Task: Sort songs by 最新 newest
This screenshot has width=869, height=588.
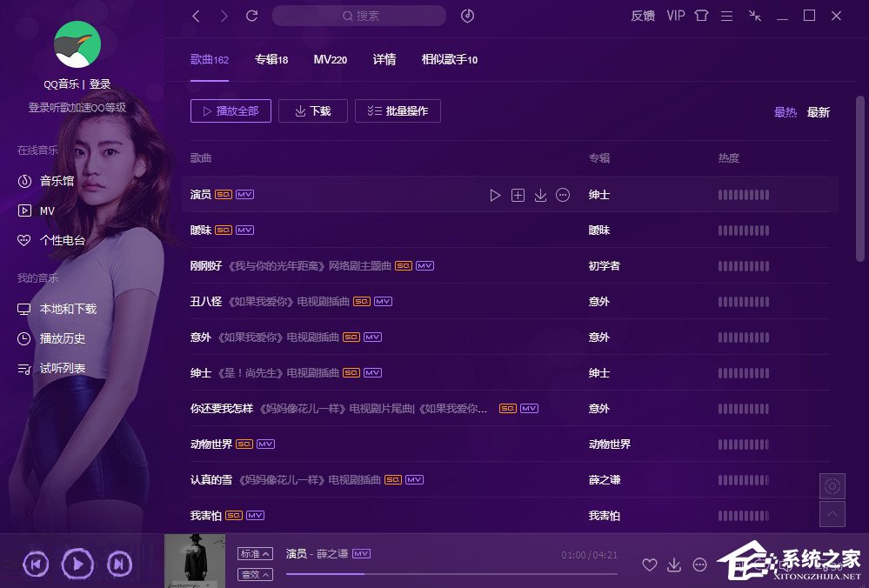Action: point(819,112)
